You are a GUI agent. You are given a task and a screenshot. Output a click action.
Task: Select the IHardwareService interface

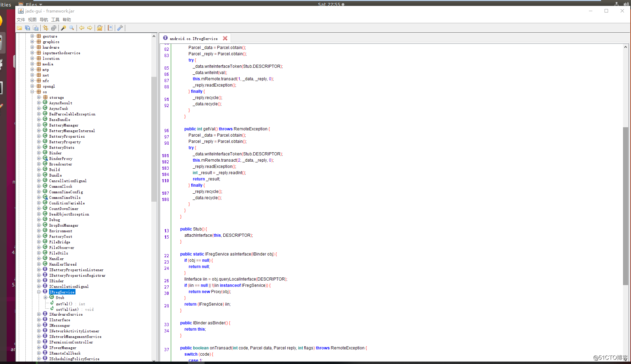point(66,314)
